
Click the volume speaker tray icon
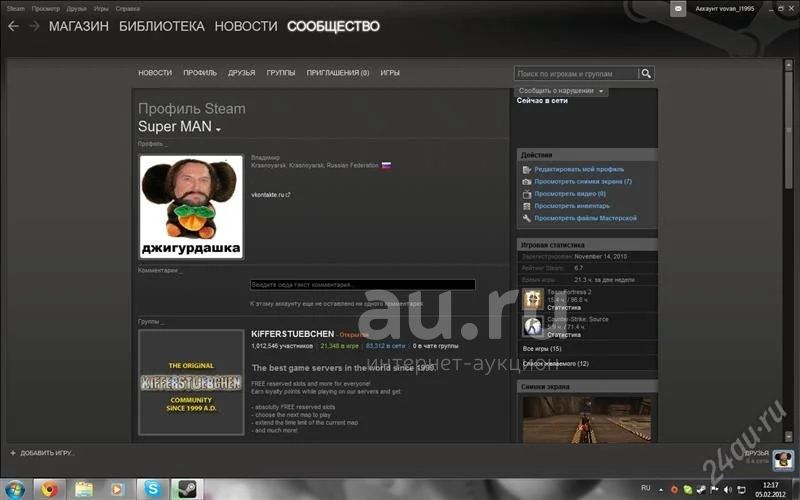[x=728, y=490]
